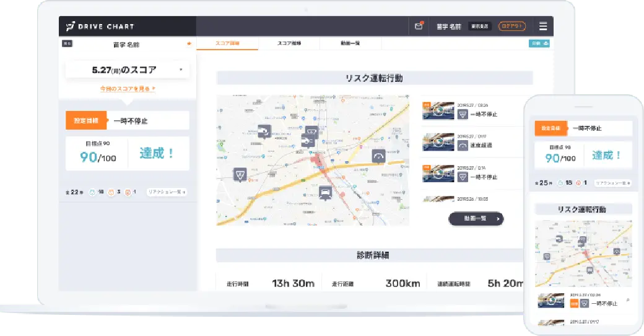The image size is (644, 336).
Task: Expand the 5.27 score date dropdown
Action: tap(181, 69)
